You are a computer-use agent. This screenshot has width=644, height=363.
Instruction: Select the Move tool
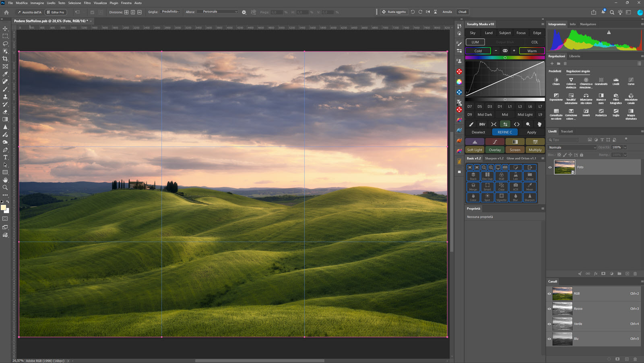point(5,29)
